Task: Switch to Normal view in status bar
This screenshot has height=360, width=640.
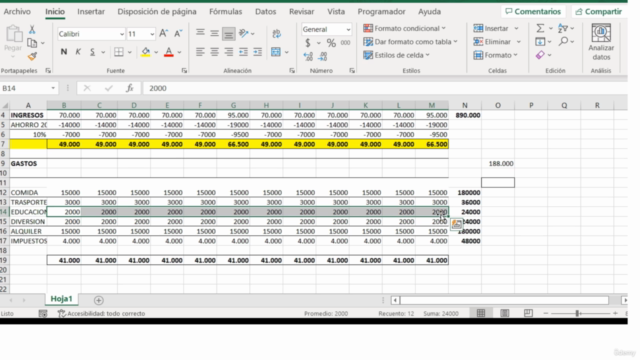Action: 481,313
